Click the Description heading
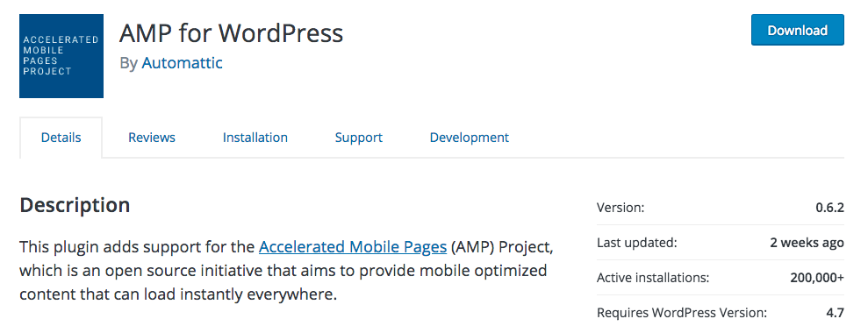The width and height of the screenshot is (868, 326). coord(75,205)
